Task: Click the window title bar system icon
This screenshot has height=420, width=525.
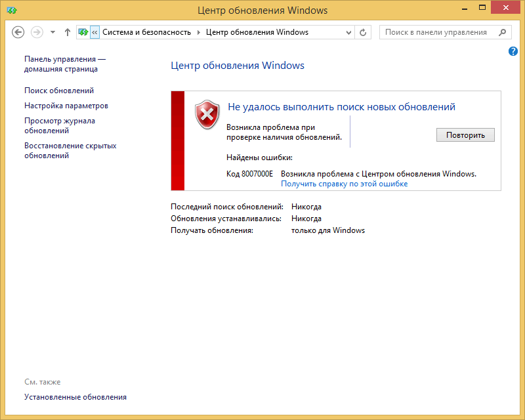Action: (12, 10)
